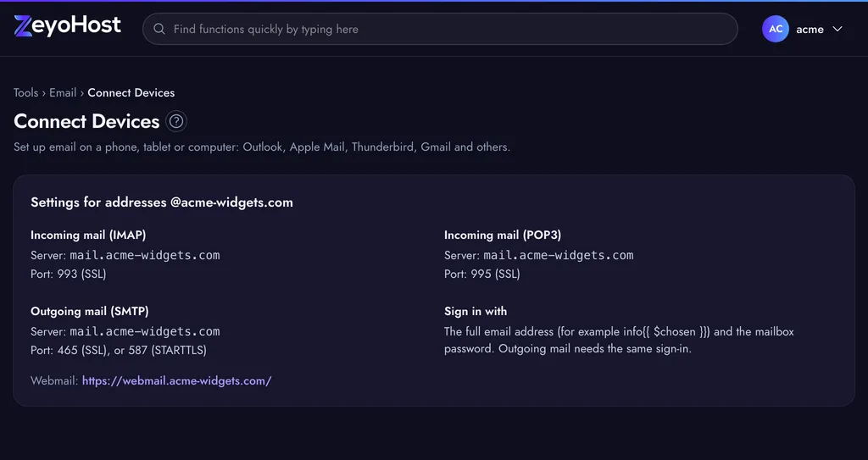
Task: Select the POP3 server mail.acme-widgets.com
Action: (x=558, y=255)
